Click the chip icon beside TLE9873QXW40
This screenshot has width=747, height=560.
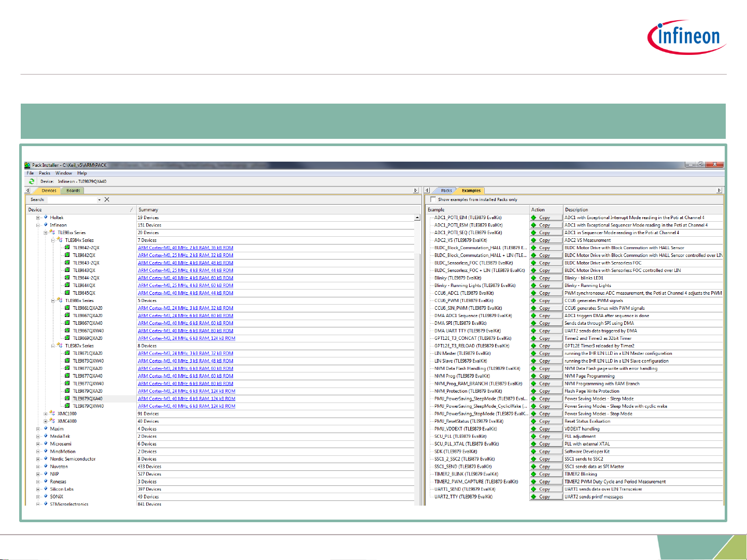tap(67, 361)
